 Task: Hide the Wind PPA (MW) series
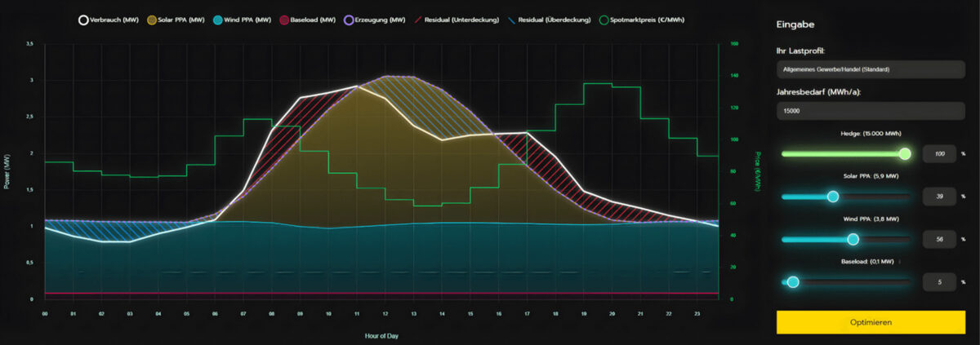243,20
